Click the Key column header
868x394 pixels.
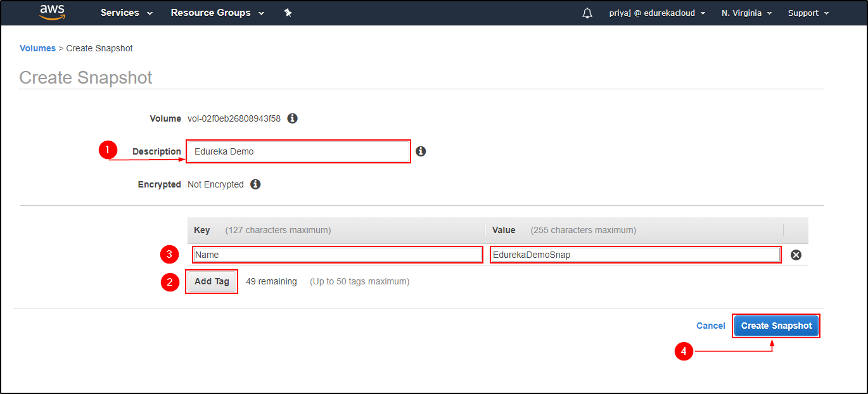click(202, 230)
